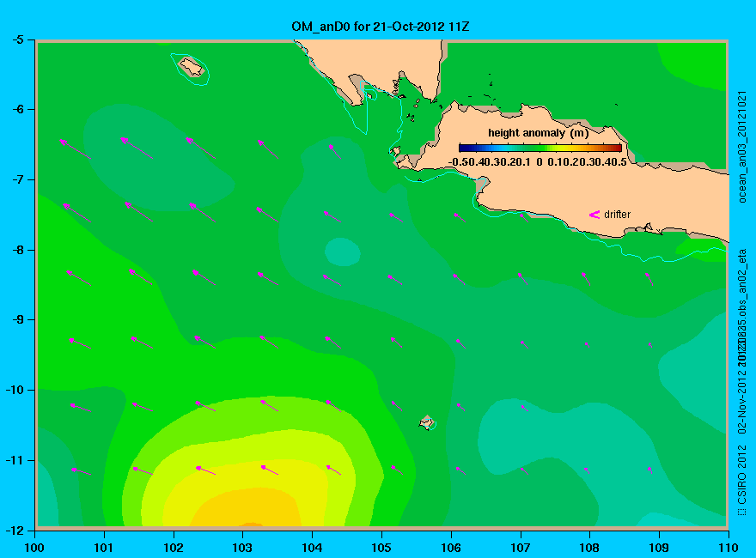This screenshot has height=558, width=756.
Task: Click the "104" longitude axis label
Action: click(x=312, y=548)
